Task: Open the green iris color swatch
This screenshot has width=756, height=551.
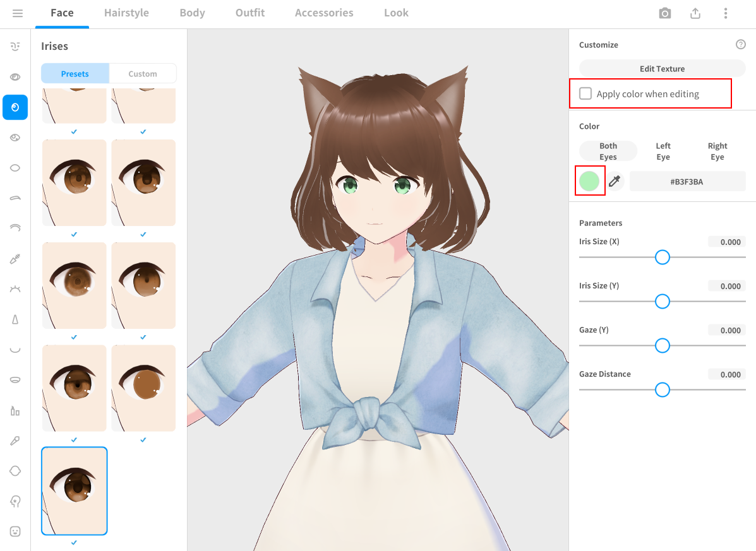Action: point(589,182)
